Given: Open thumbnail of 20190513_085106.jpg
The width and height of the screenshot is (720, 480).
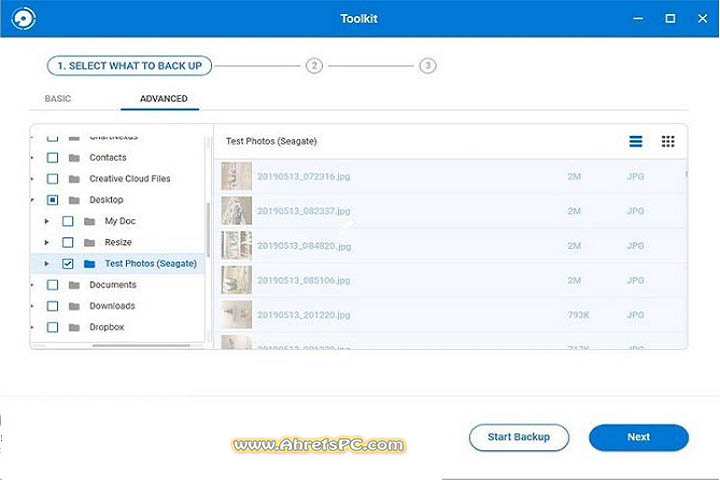Looking at the screenshot, I should click(236, 280).
